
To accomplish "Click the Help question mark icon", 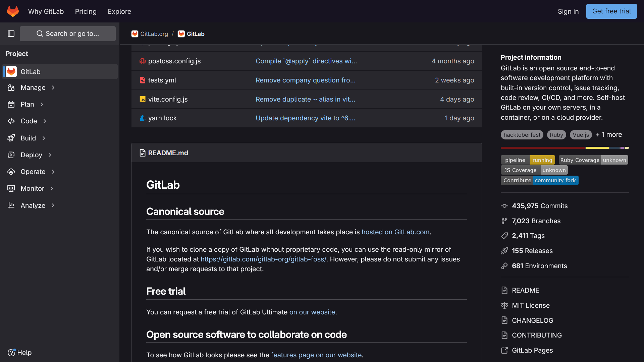I will click(11, 353).
